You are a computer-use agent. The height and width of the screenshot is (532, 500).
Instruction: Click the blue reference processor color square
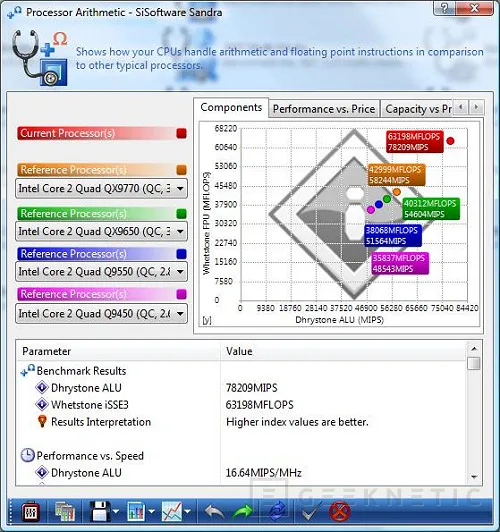[181, 254]
